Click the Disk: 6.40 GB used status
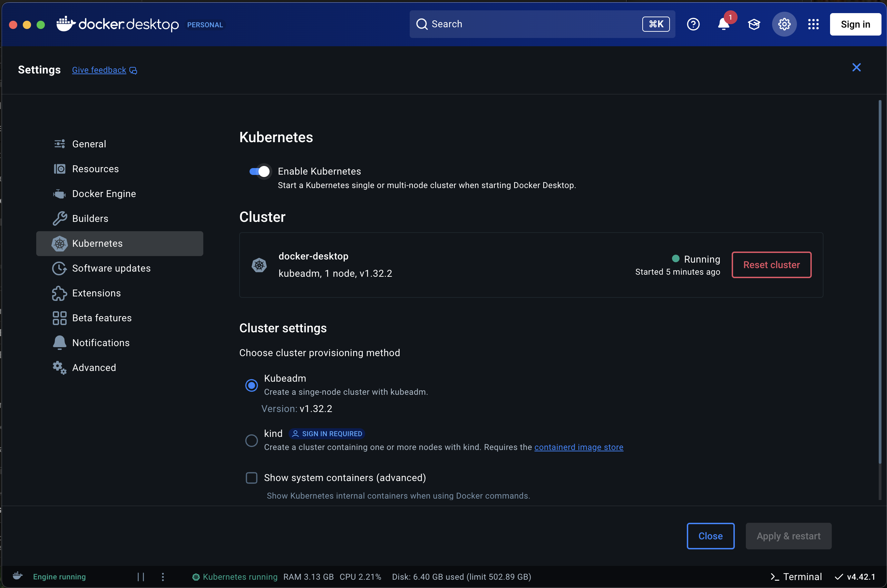This screenshot has width=887, height=588. click(x=461, y=577)
